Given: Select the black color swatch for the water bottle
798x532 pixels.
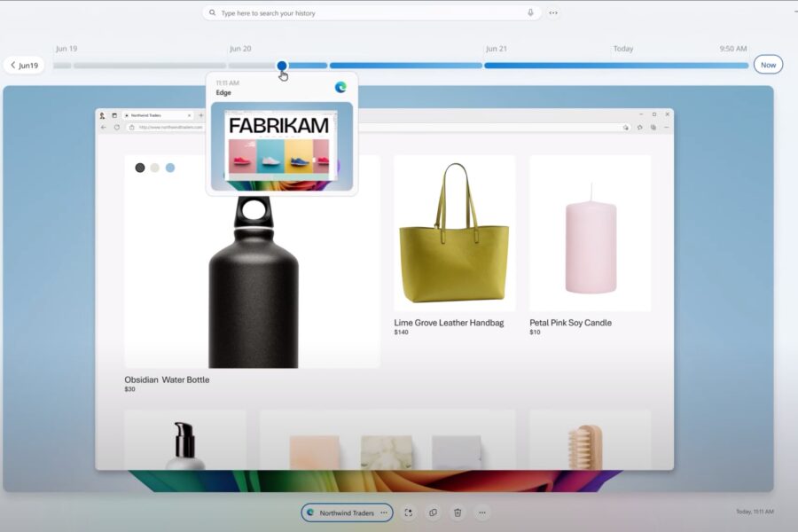Looking at the screenshot, I should pyautogui.click(x=140, y=168).
